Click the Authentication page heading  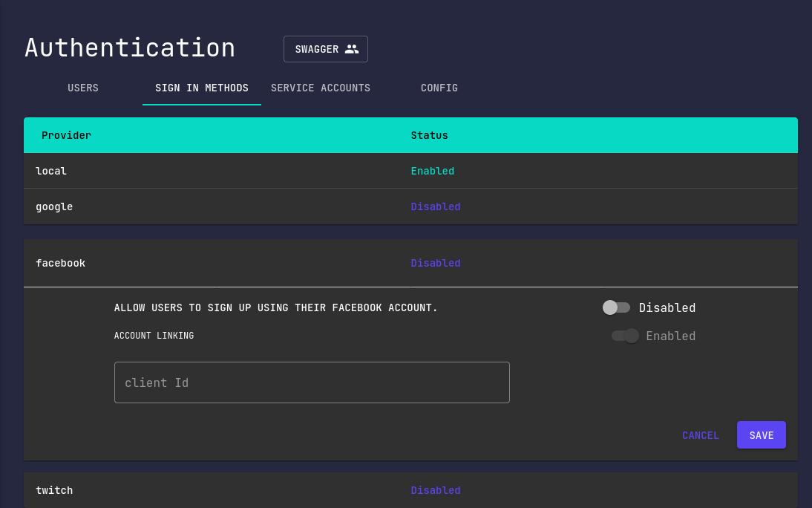(x=130, y=48)
